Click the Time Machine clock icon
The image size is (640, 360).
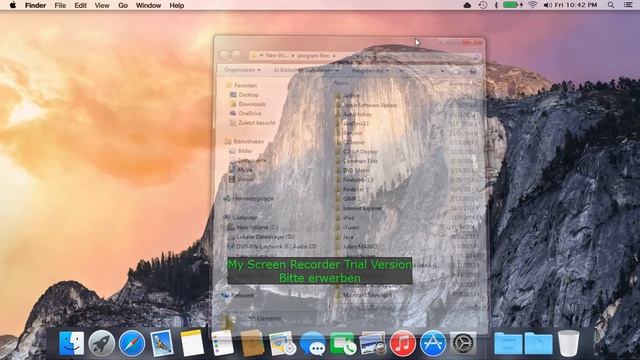tap(482, 5)
